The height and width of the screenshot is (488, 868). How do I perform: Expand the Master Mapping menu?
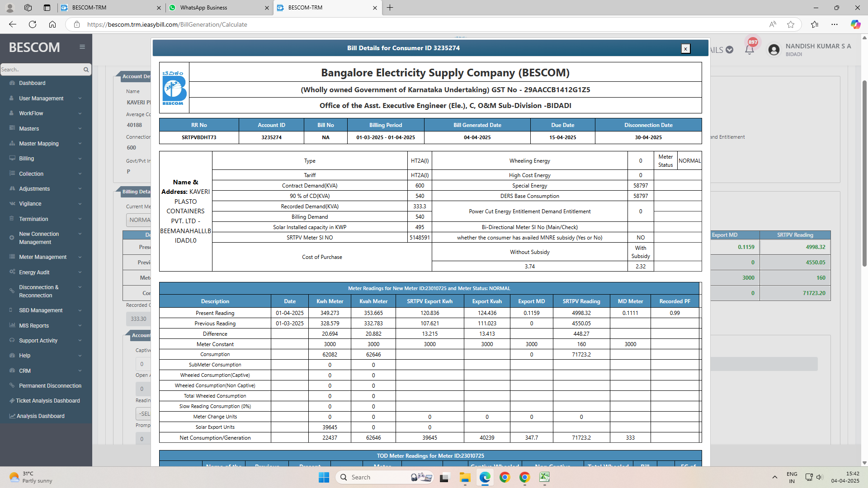(45, 144)
